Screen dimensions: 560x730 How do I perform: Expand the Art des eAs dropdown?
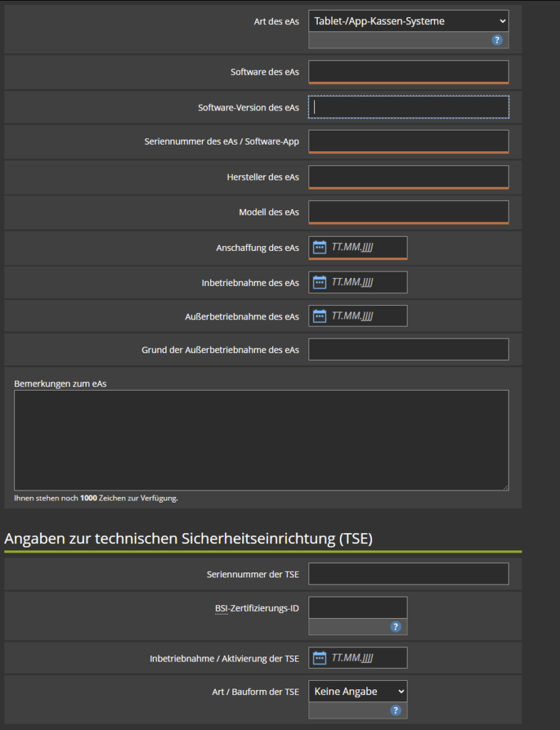tap(408, 21)
